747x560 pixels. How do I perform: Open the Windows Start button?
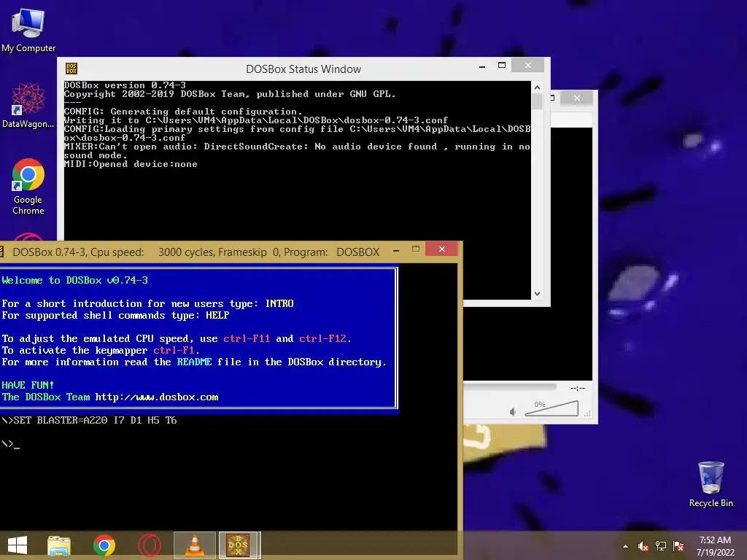pyautogui.click(x=18, y=545)
